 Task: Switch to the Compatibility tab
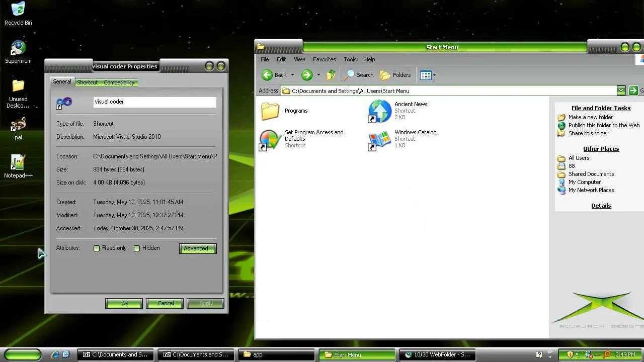(119, 82)
